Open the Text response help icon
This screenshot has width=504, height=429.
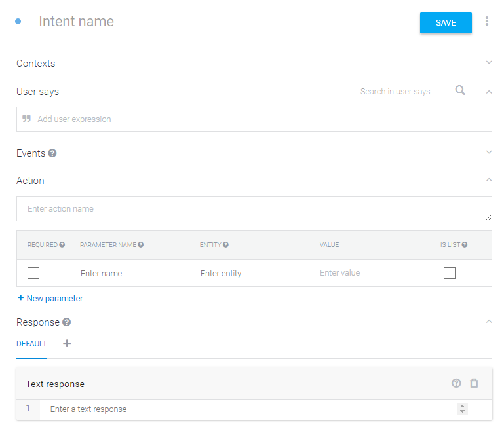(456, 383)
